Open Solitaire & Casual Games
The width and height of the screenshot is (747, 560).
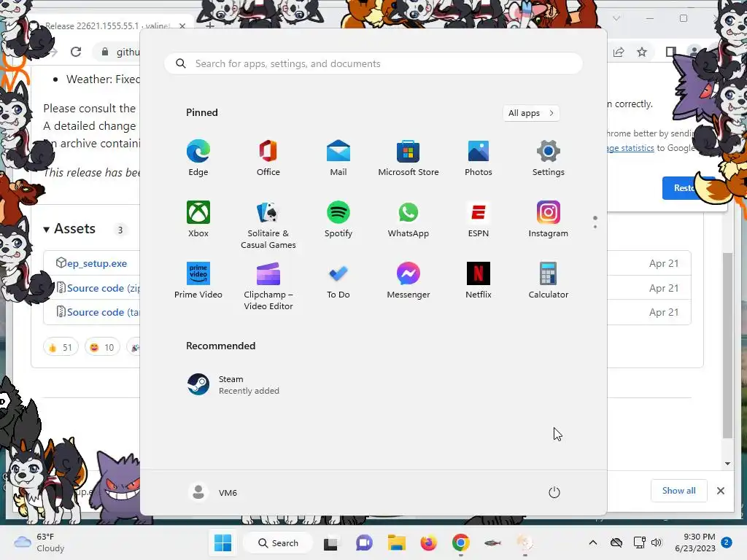coord(268,225)
